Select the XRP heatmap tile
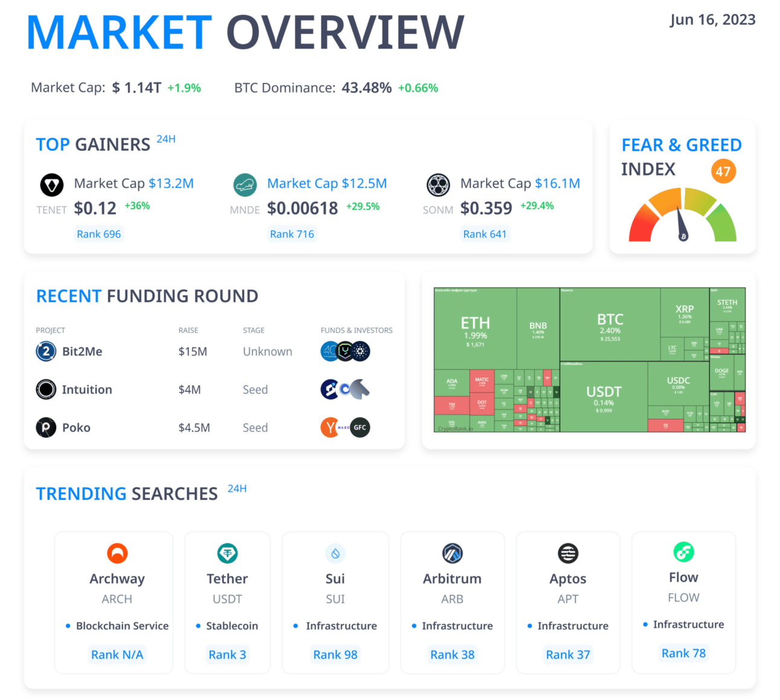The height and width of the screenshot is (700, 780). 685,312
